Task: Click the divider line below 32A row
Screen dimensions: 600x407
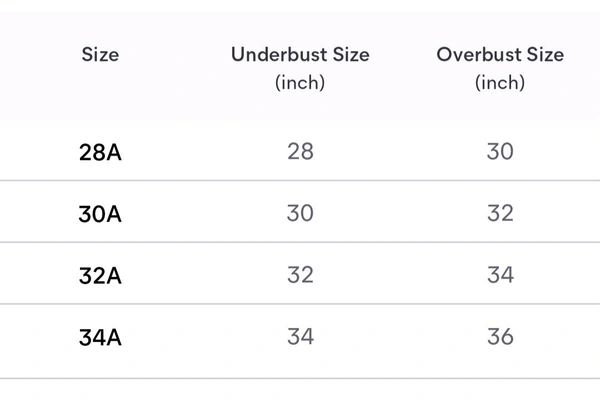Action: coord(300,304)
